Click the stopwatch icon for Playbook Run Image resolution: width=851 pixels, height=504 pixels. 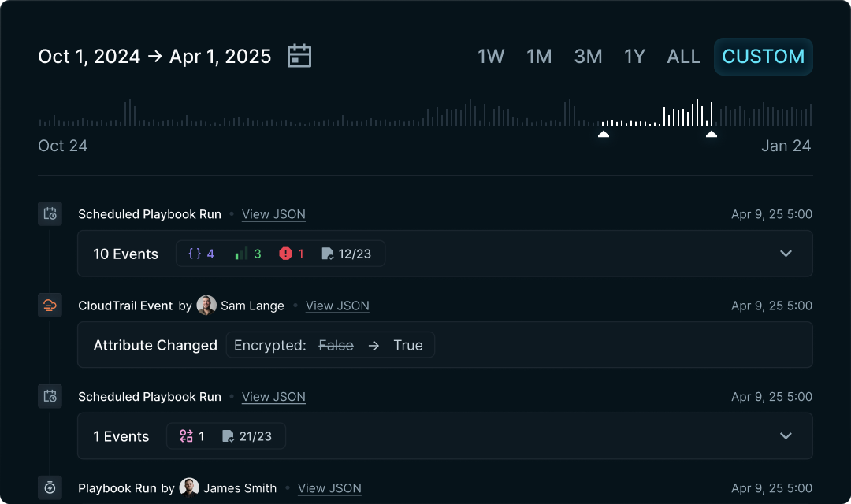[x=50, y=487]
